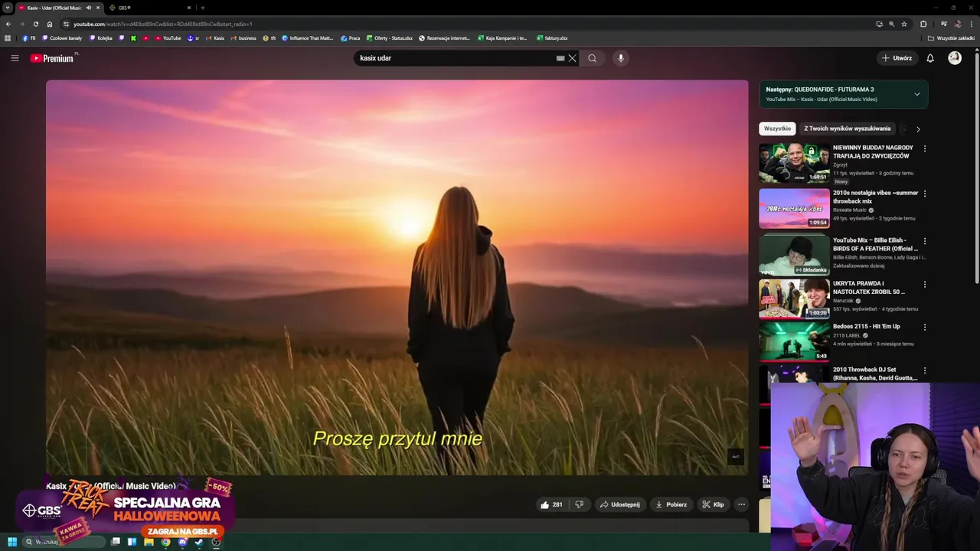This screenshot has width=980, height=551.
Task: Start voice search with the microphone icon
Action: [x=621, y=58]
